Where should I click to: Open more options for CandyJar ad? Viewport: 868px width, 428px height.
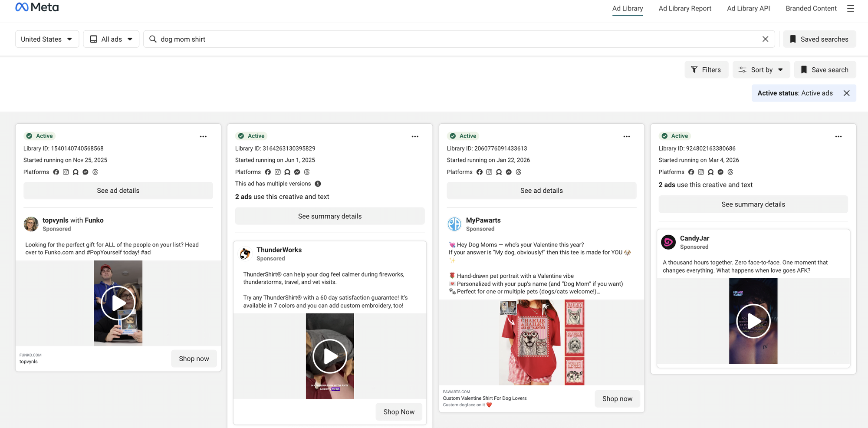pos(838,136)
